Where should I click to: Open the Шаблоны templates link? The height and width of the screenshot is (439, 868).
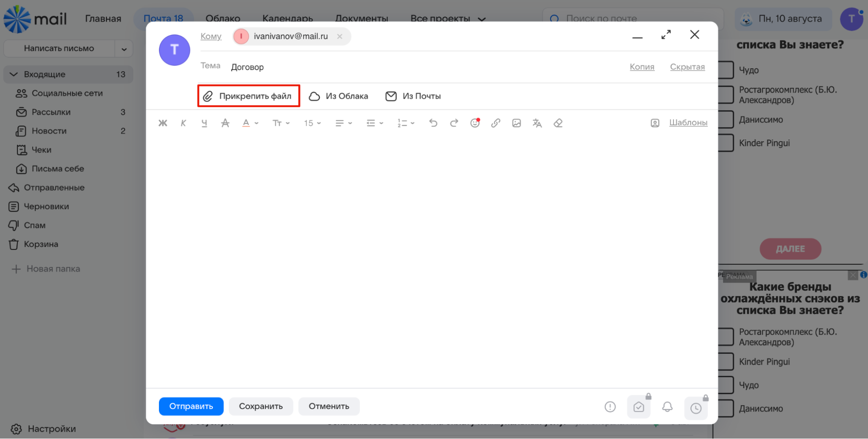(688, 123)
